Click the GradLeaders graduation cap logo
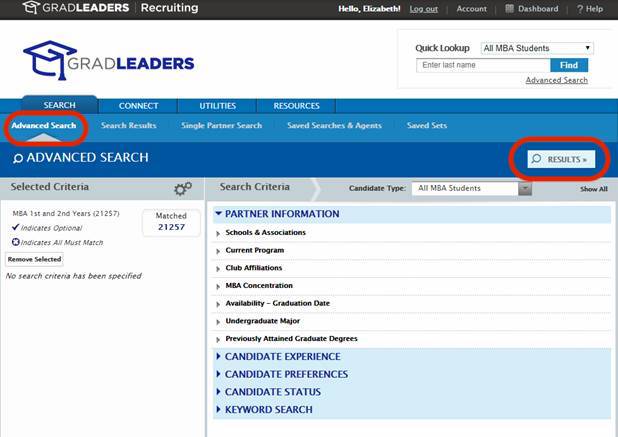This screenshot has width=618, height=437. coord(50,60)
